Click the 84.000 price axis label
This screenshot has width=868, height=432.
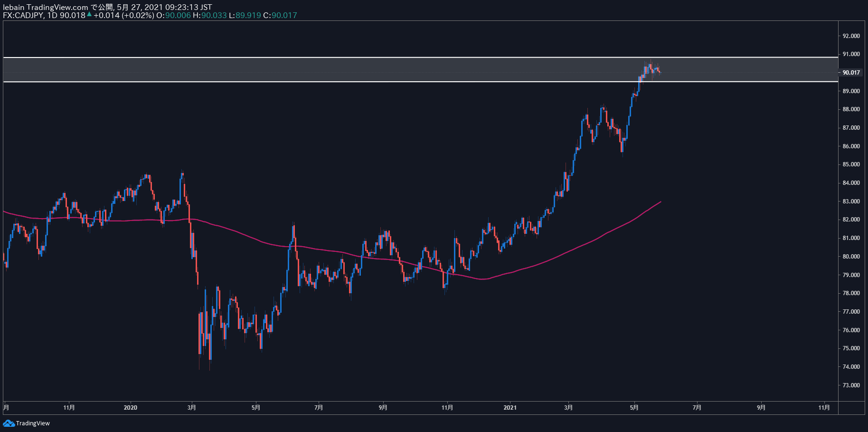tap(851, 183)
